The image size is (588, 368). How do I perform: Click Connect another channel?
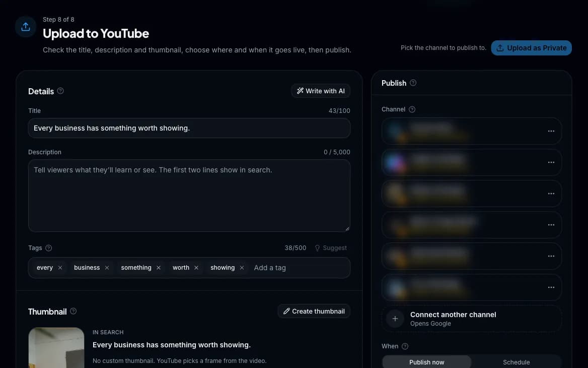coord(471,319)
